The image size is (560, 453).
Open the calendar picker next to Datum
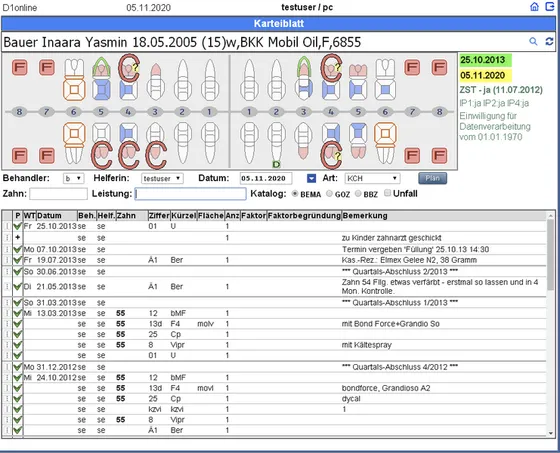tap(311, 178)
